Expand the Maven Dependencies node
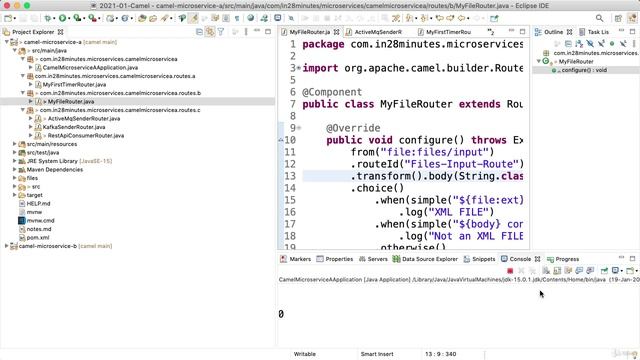The image size is (640, 360). 15,169
